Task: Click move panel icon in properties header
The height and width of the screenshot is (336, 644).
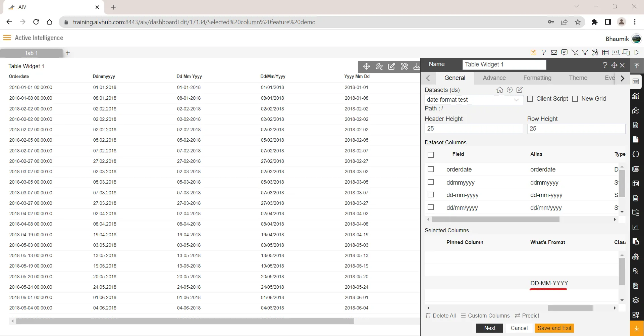Action: 614,65
